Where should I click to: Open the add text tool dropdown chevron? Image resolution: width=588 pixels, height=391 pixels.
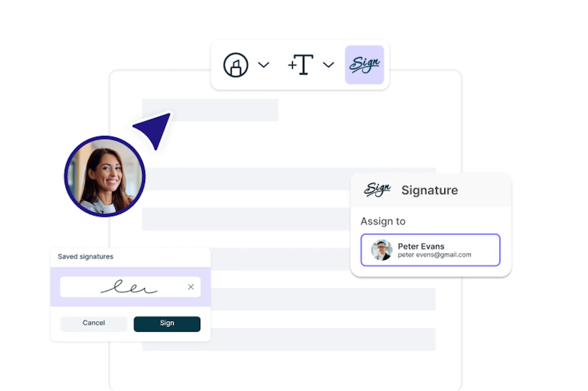pos(328,65)
